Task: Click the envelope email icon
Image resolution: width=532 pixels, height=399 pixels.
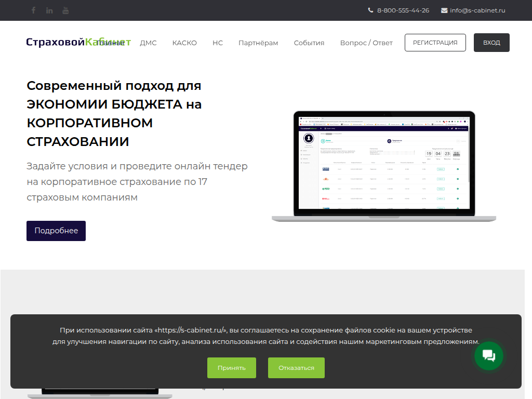Action: pos(444,10)
